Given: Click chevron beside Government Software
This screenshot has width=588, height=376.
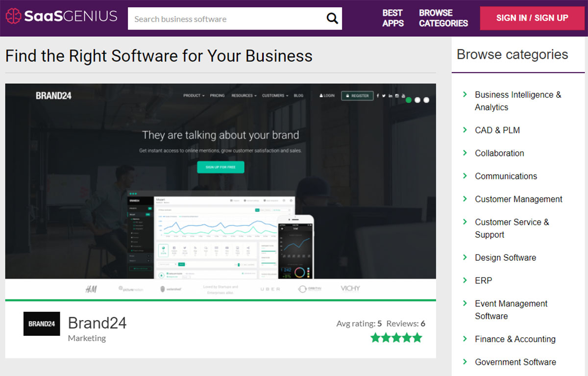Looking at the screenshot, I should (465, 361).
